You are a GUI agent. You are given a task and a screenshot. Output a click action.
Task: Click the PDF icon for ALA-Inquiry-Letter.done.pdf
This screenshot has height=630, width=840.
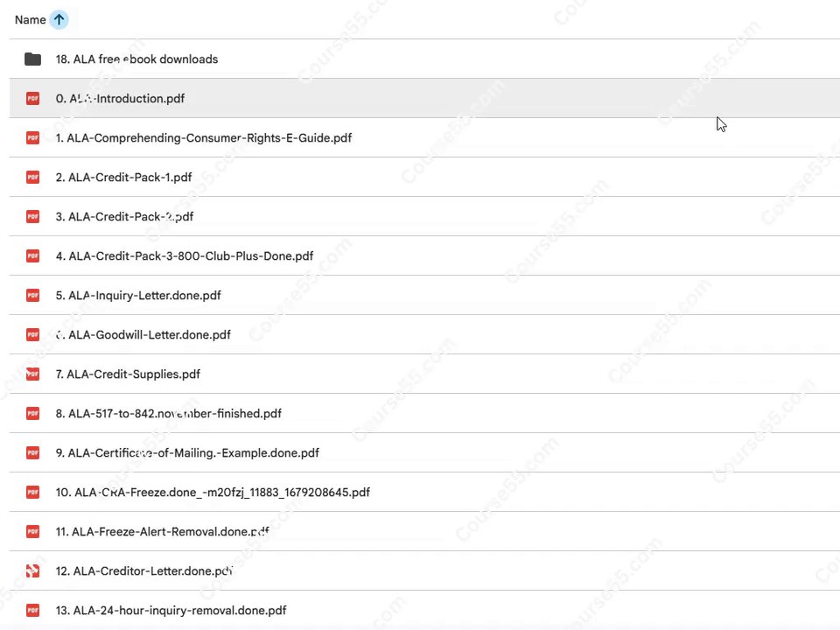pos(32,295)
